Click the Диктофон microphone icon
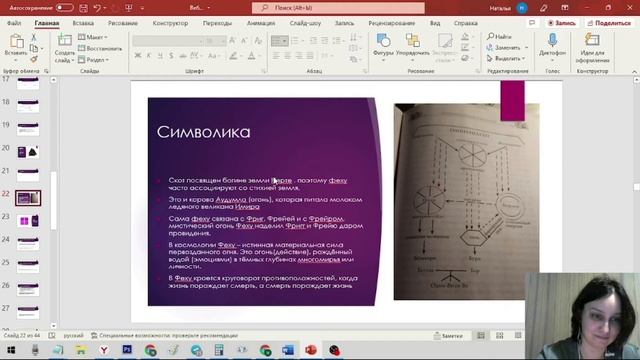Screen dimensions: 640x360 (x=552, y=41)
